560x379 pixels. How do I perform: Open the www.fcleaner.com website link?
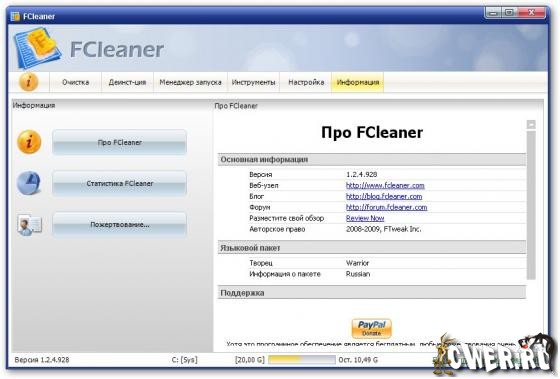click(385, 185)
